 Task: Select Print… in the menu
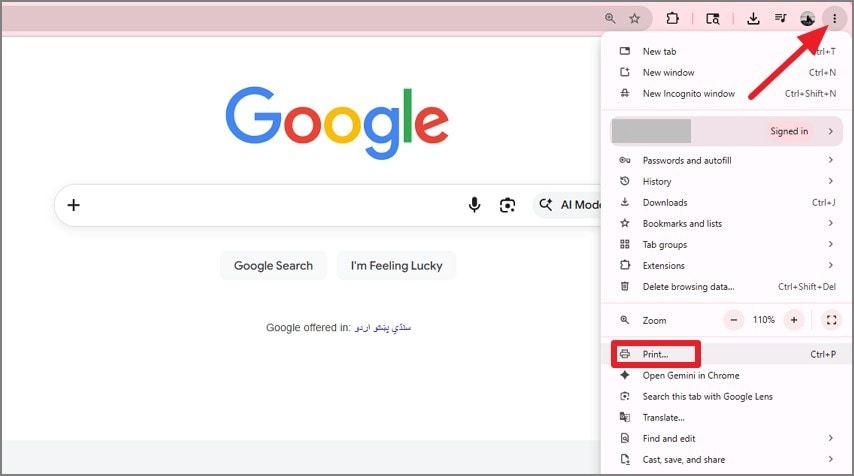(x=727, y=354)
